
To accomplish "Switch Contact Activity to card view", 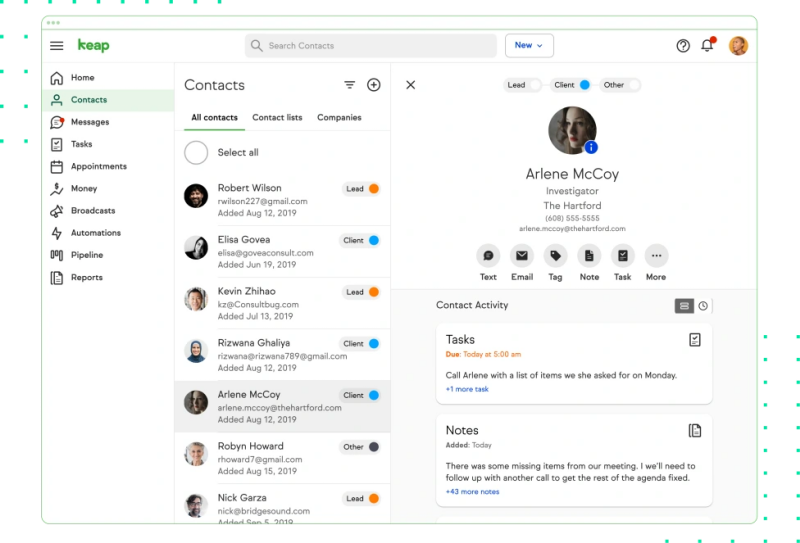I will pyautogui.click(x=684, y=306).
